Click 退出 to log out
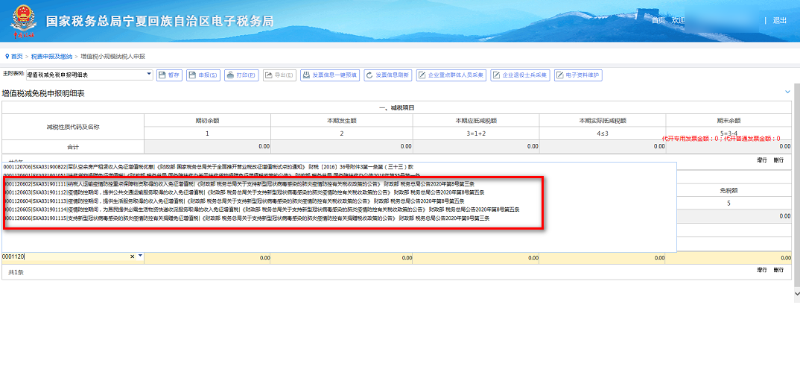The image size is (800, 378). pos(779,20)
